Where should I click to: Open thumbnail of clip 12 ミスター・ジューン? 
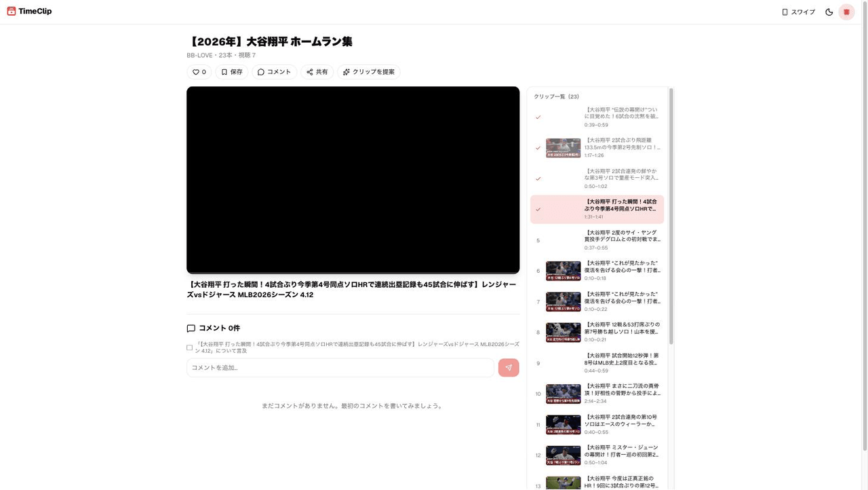(x=564, y=455)
